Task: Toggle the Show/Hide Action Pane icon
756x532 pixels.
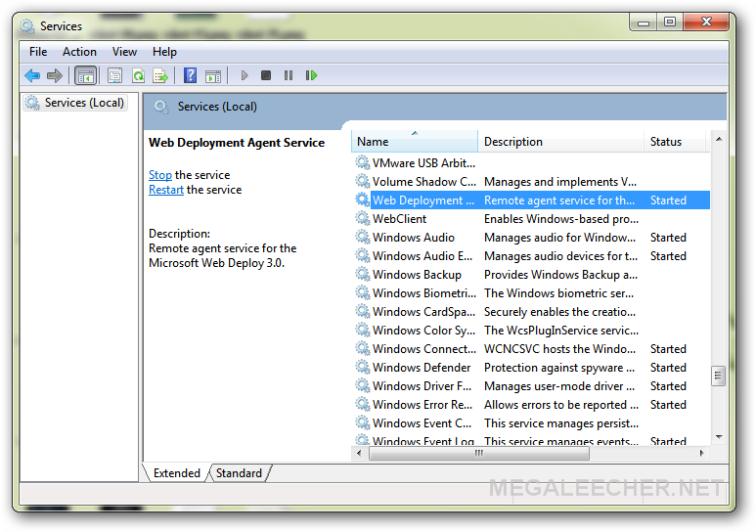Action: tap(213, 75)
